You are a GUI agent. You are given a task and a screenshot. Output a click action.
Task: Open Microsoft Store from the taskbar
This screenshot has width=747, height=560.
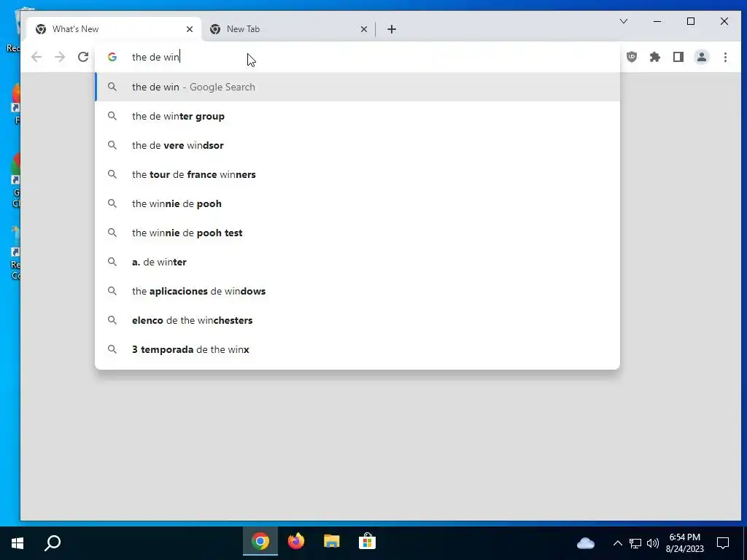coord(368,542)
